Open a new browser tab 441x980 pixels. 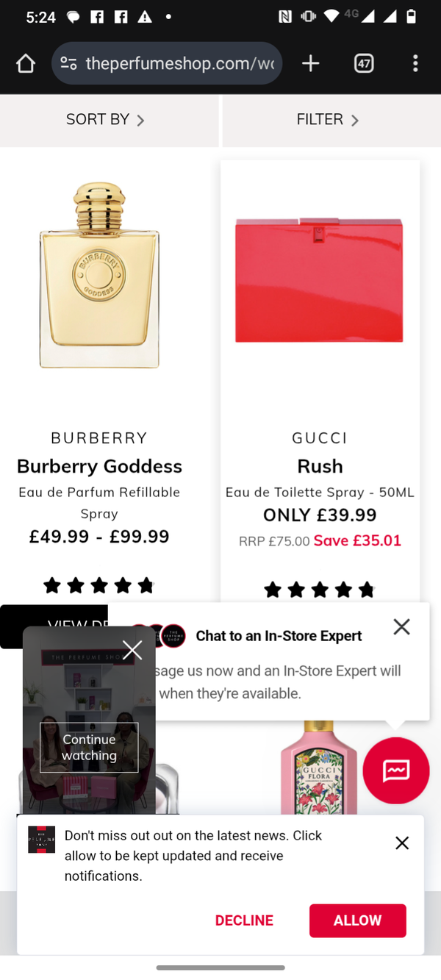point(310,64)
